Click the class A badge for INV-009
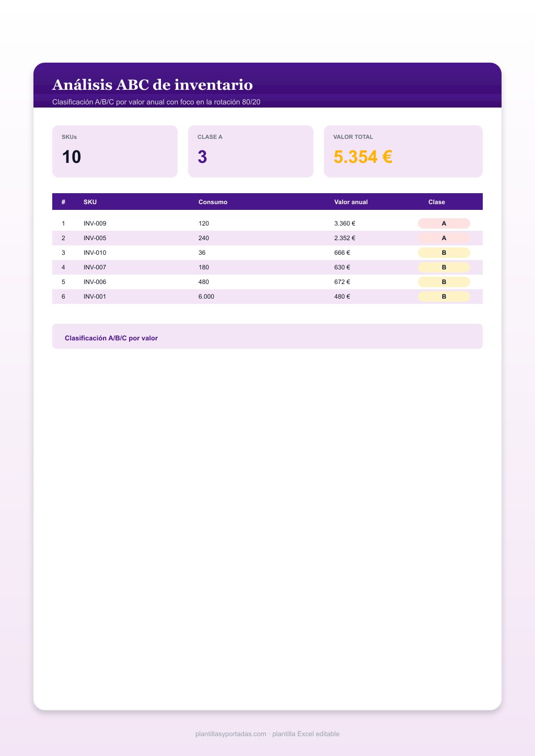Screen dimensions: 535x756 pyautogui.click(x=444, y=223)
